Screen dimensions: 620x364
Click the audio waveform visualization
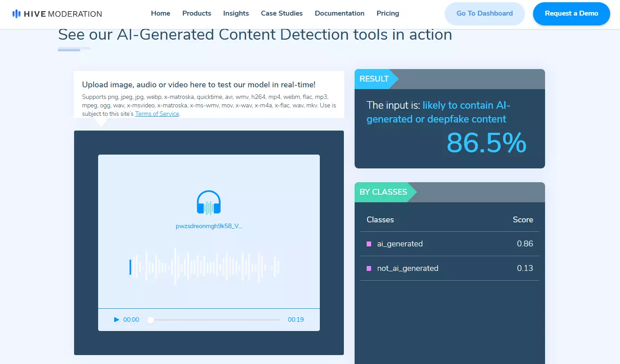pyautogui.click(x=204, y=267)
